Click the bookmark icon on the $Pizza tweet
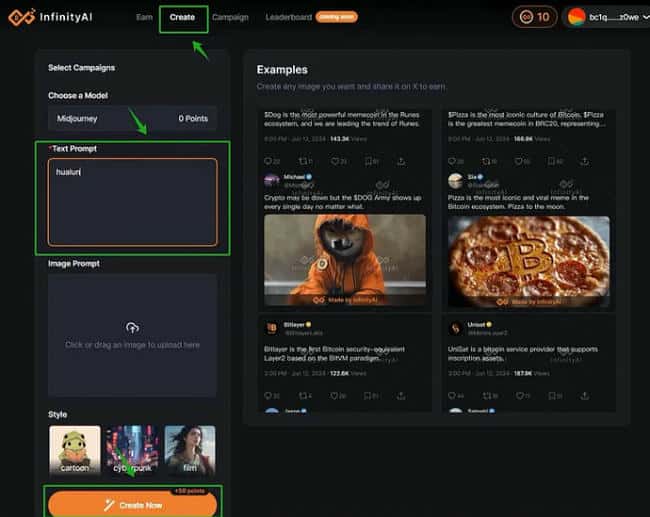 (x=551, y=160)
